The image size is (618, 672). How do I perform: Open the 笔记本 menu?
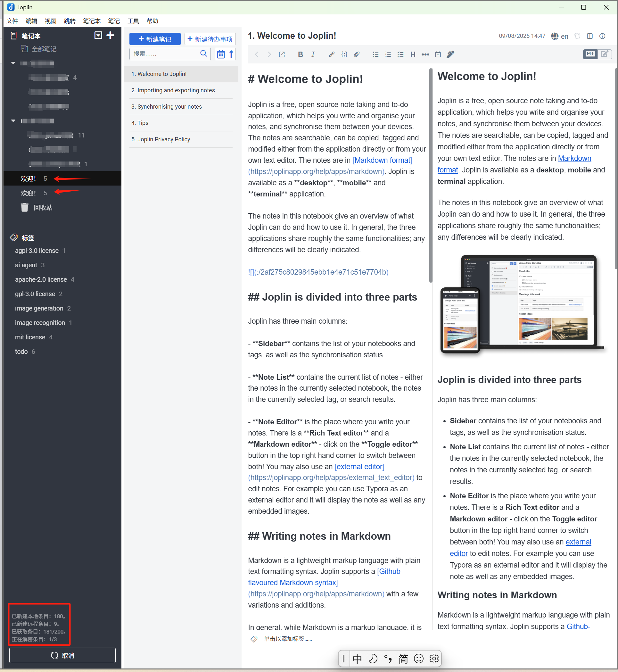(92, 21)
